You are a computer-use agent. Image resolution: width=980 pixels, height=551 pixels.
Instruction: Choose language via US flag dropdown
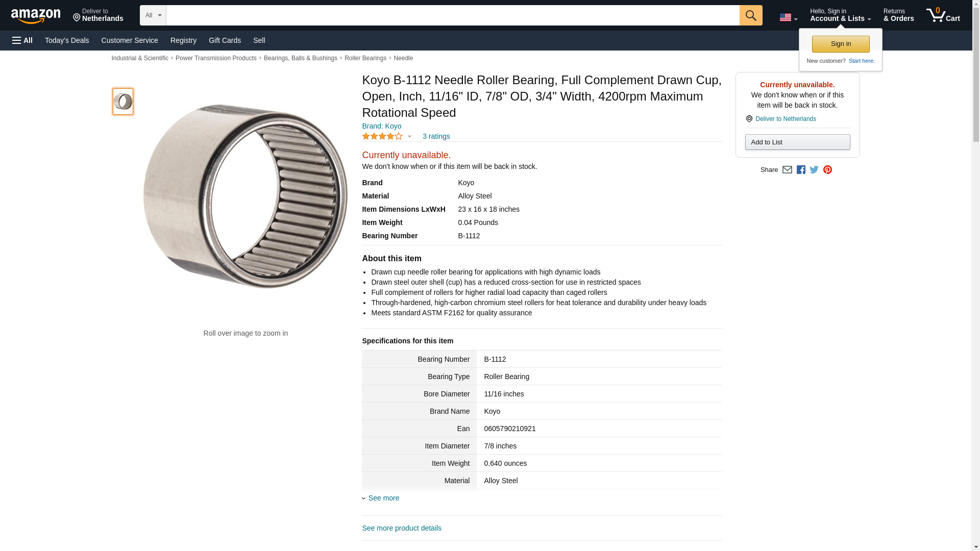pyautogui.click(x=788, y=17)
